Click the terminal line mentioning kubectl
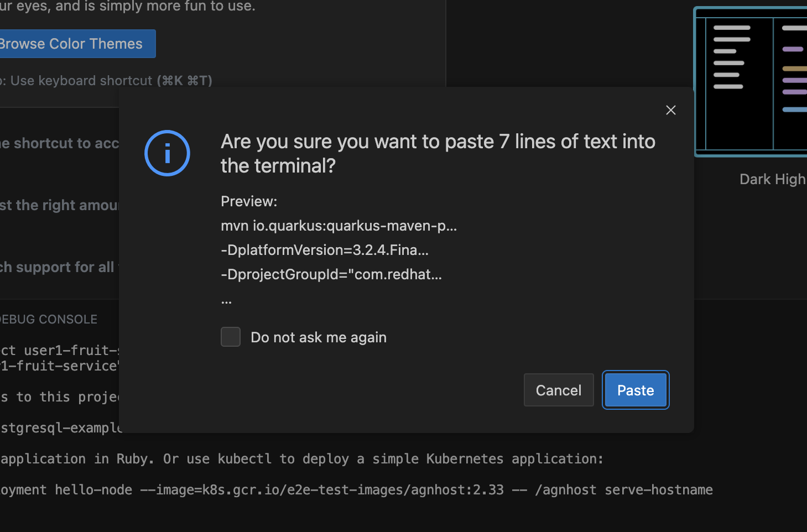 [x=301, y=459]
